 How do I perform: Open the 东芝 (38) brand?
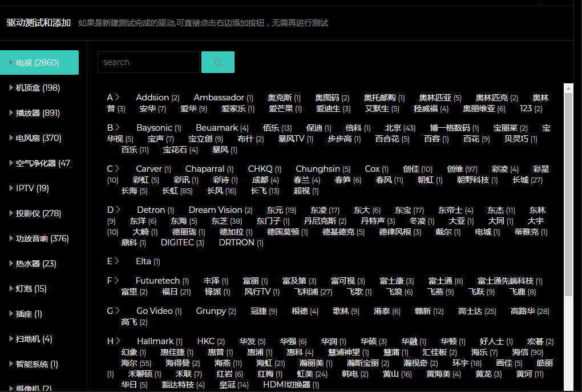[227, 221]
